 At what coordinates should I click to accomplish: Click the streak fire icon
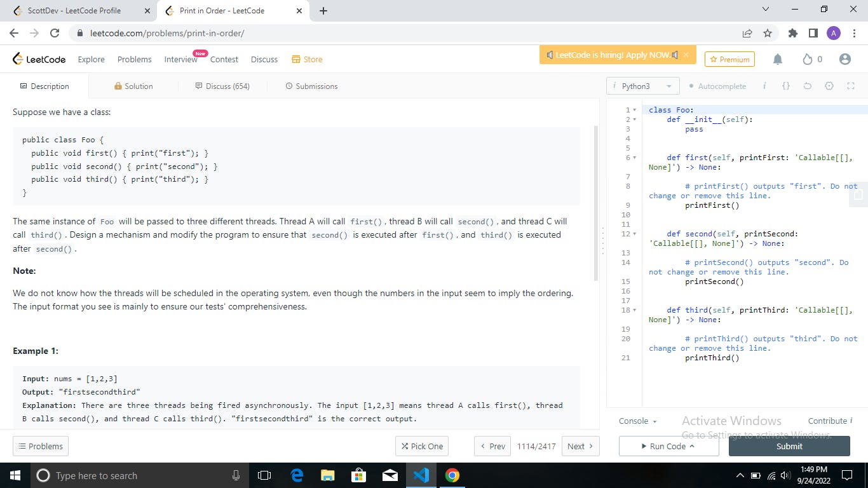[808, 59]
